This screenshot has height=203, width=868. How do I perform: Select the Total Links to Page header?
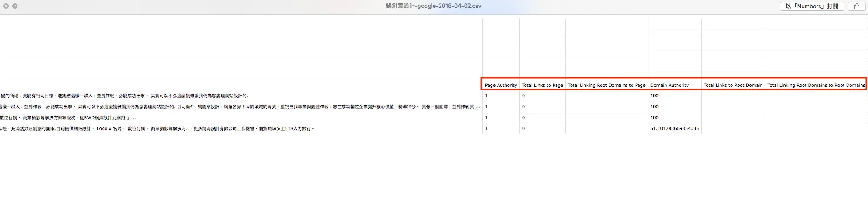pos(542,85)
